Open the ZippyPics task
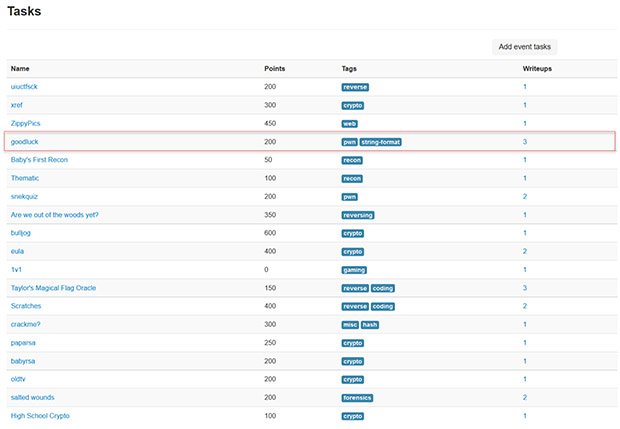The height and width of the screenshot is (429, 620). click(x=25, y=123)
